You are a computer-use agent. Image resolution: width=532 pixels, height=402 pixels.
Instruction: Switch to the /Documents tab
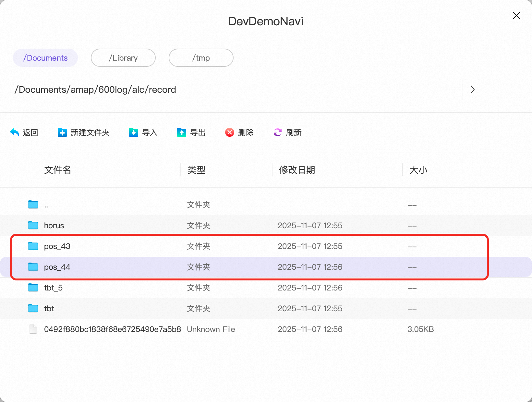pos(45,58)
